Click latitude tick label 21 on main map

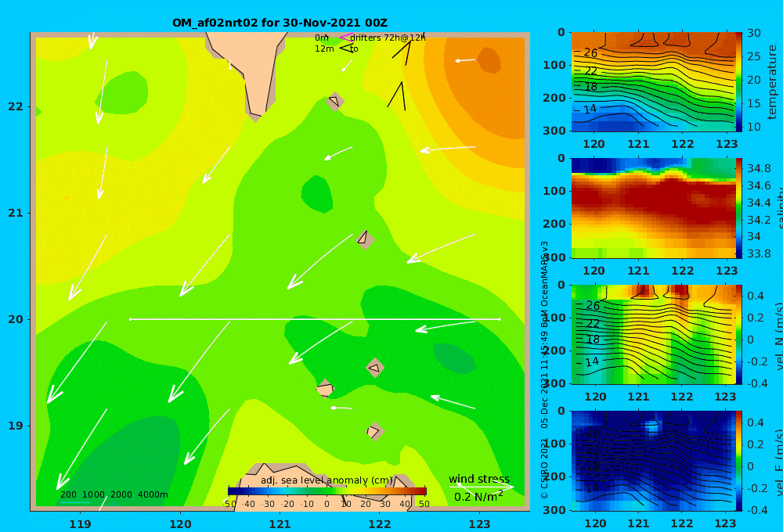pos(16,213)
